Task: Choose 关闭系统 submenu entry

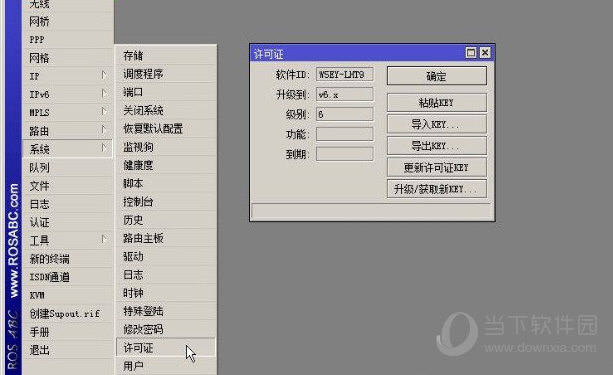Action: [166, 110]
